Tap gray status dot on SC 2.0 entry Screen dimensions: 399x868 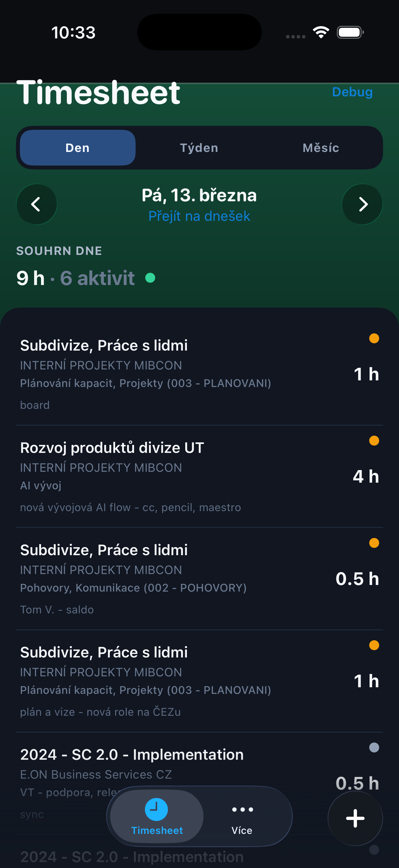pyautogui.click(x=374, y=748)
